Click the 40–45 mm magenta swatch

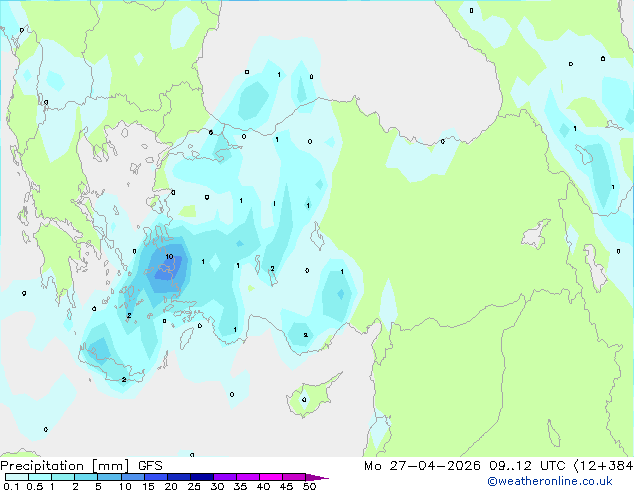pos(271,477)
